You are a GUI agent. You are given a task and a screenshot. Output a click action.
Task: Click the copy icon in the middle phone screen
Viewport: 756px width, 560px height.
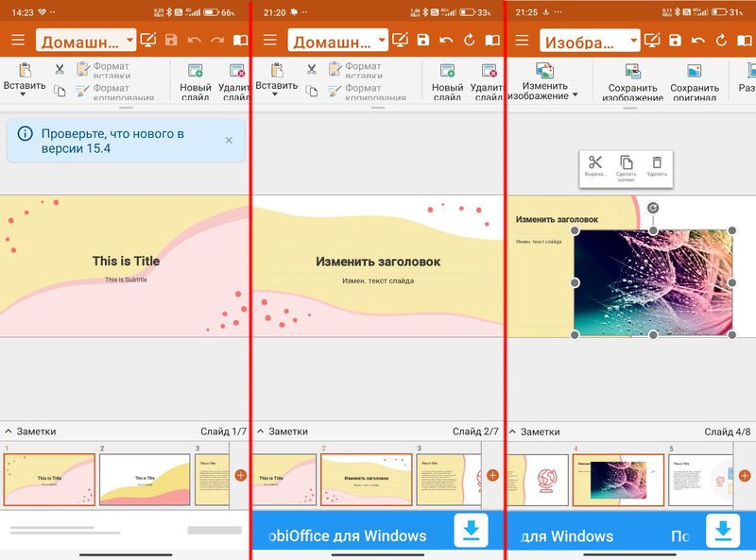[312, 91]
